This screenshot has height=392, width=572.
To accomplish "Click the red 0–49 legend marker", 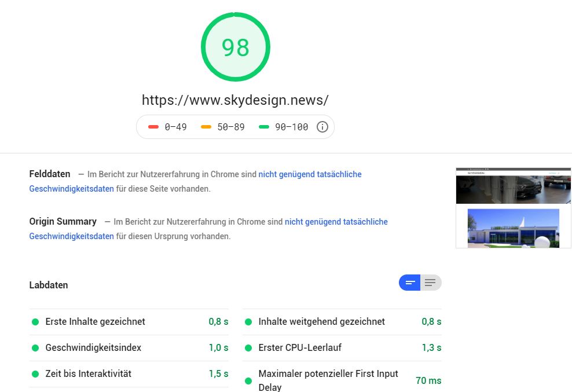I will pyautogui.click(x=153, y=127).
